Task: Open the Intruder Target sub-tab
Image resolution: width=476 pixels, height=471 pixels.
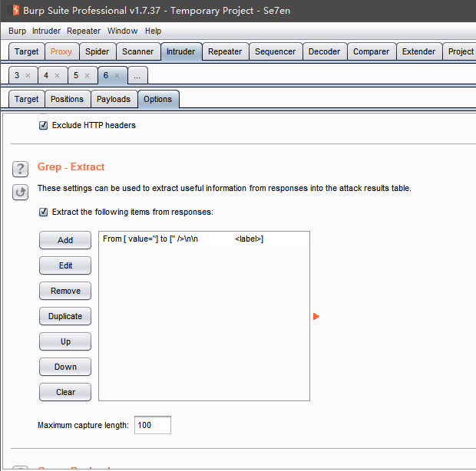Action: [27, 99]
